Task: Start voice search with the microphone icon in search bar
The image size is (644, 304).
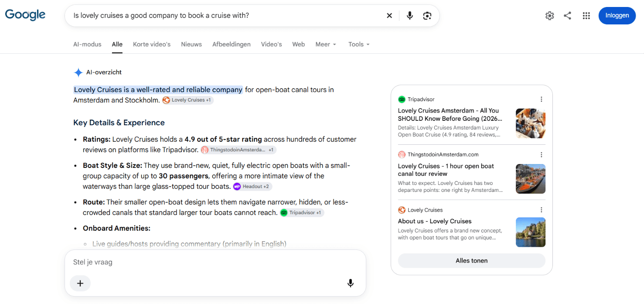Action: coord(410,16)
